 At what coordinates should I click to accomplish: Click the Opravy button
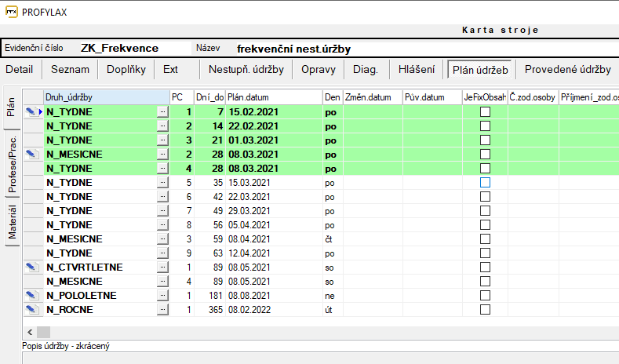pyautogui.click(x=318, y=69)
